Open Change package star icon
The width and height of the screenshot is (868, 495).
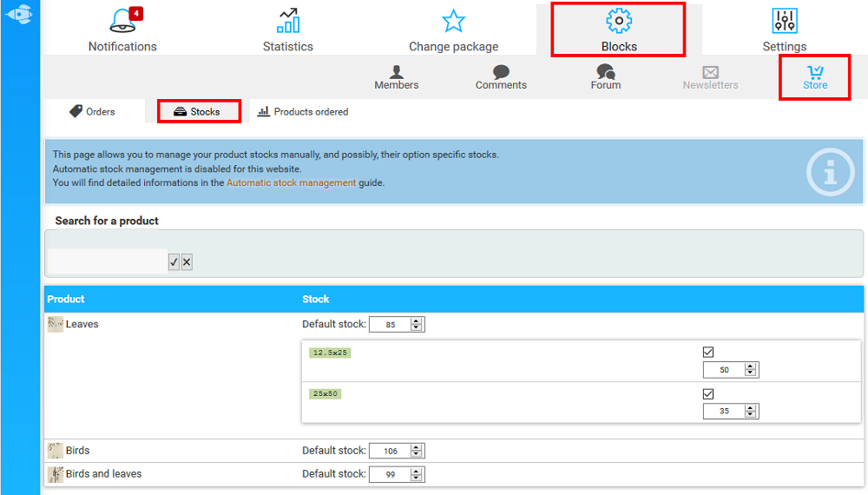[x=453, y=21]
